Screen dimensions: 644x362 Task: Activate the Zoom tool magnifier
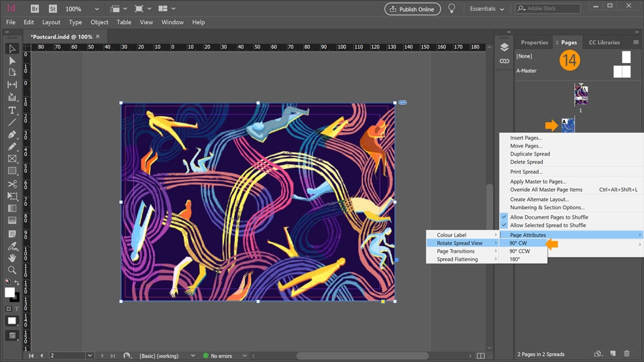click(12, 270)
